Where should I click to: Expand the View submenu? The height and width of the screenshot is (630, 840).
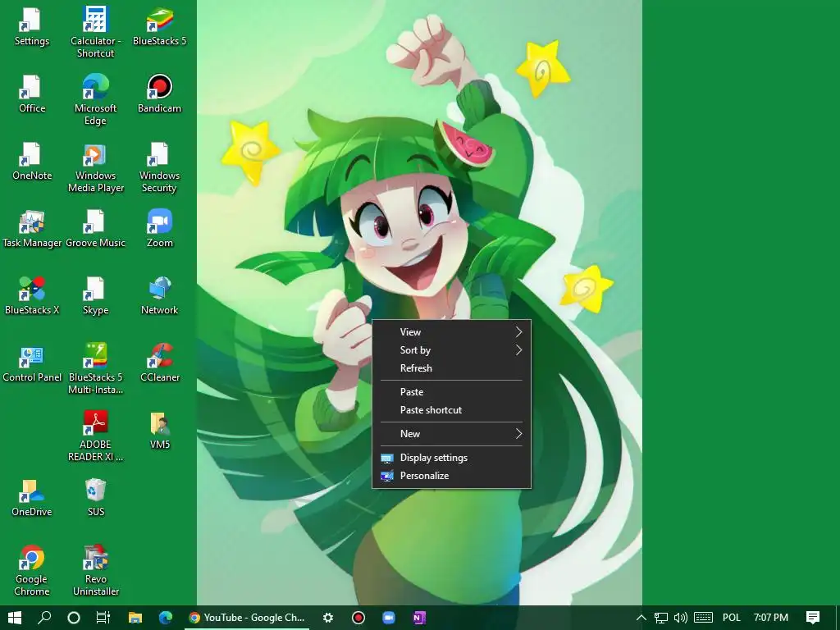pyautogui.click(x=452, y=332)
